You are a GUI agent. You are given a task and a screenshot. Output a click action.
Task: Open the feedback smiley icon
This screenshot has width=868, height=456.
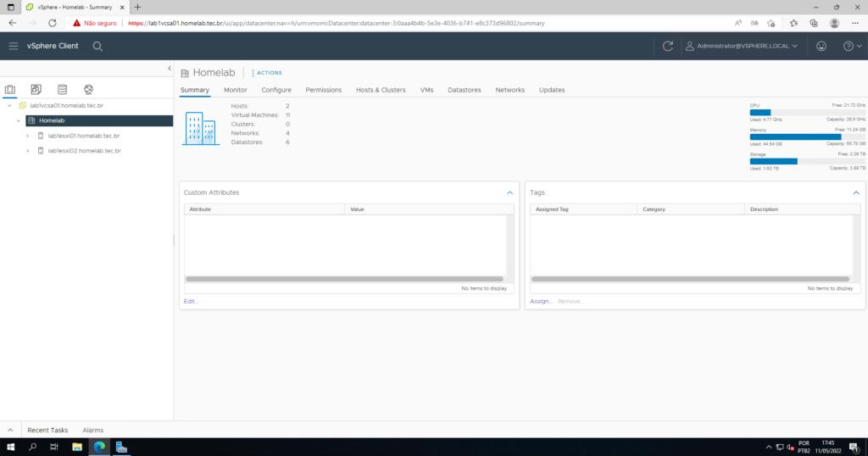pyautogui.click(x=821, y=46)
